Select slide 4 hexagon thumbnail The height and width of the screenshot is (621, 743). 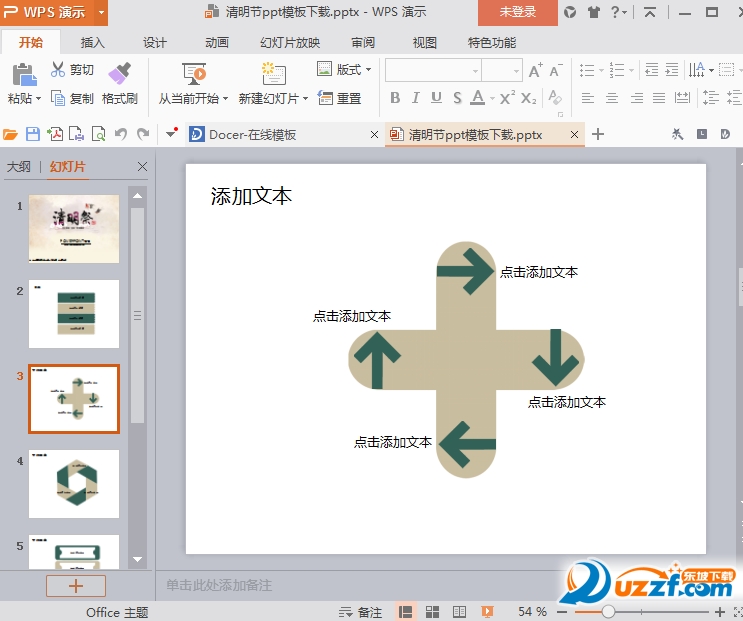pos(74,484)
